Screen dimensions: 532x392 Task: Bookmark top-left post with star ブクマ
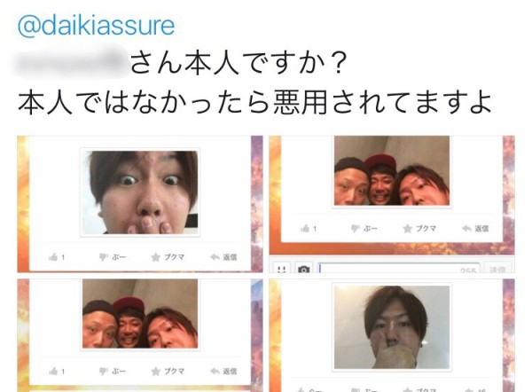pyautogui.click(x=156, y=257)
